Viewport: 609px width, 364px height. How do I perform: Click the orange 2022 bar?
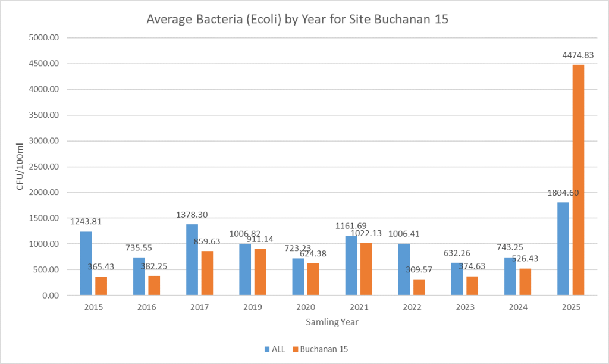(x=419, y=287)
